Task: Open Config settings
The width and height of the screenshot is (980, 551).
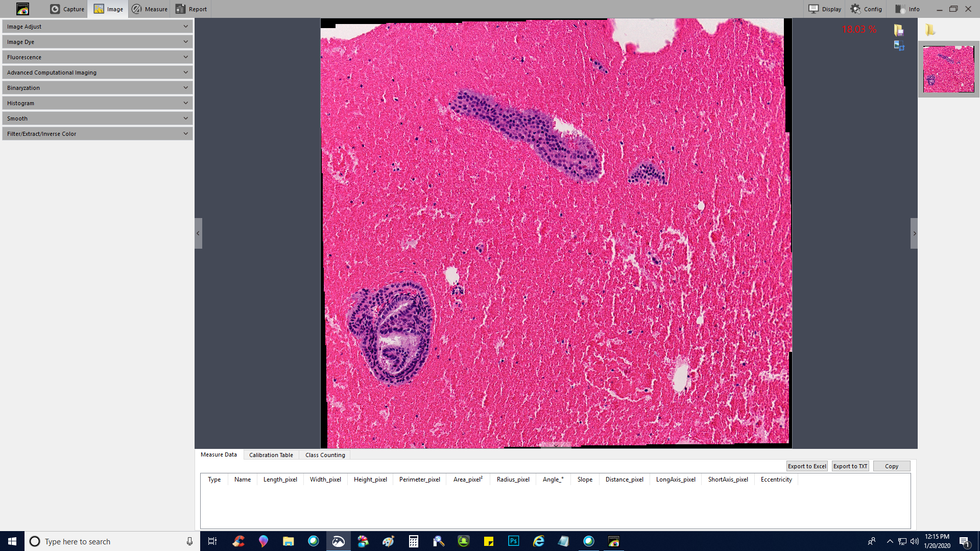Action: click(866, 9)
